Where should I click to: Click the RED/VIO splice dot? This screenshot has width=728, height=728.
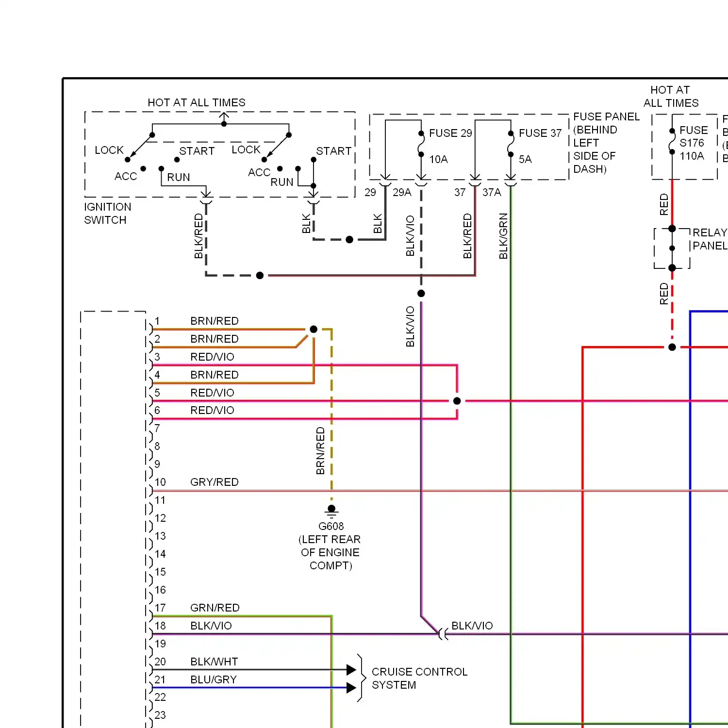pos(457,401)
